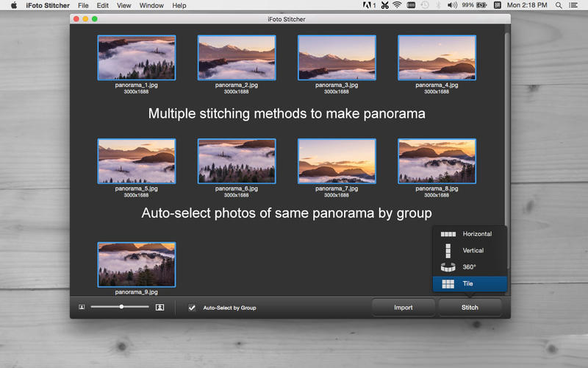Image resolution: width=588 pixels, height=368 pixels.
Task: Open the File menu
Action: [x=83, y=5]
